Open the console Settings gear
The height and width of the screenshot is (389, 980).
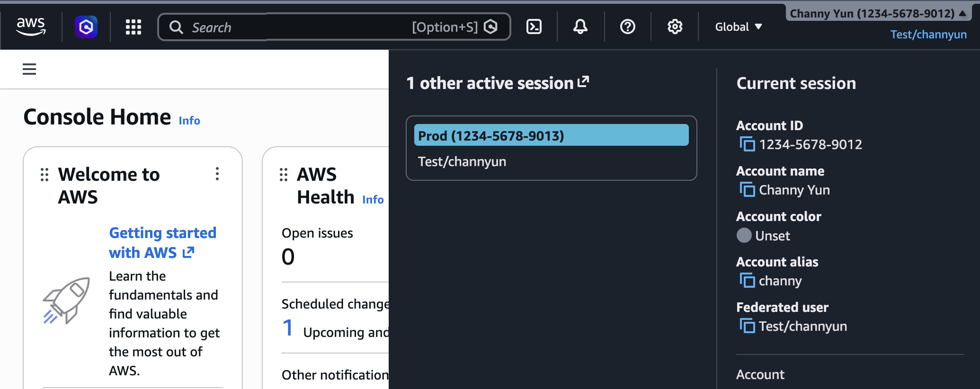[675, 27]
